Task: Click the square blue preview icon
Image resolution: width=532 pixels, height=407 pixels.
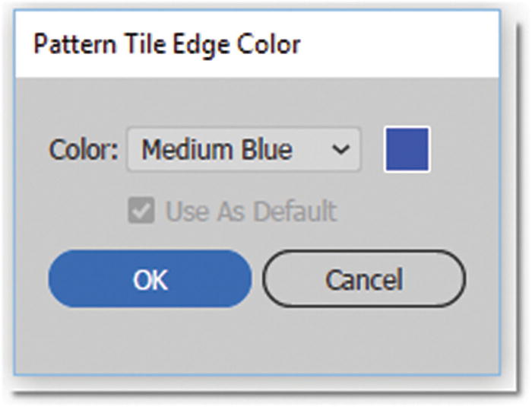Action: click(407, 149)
